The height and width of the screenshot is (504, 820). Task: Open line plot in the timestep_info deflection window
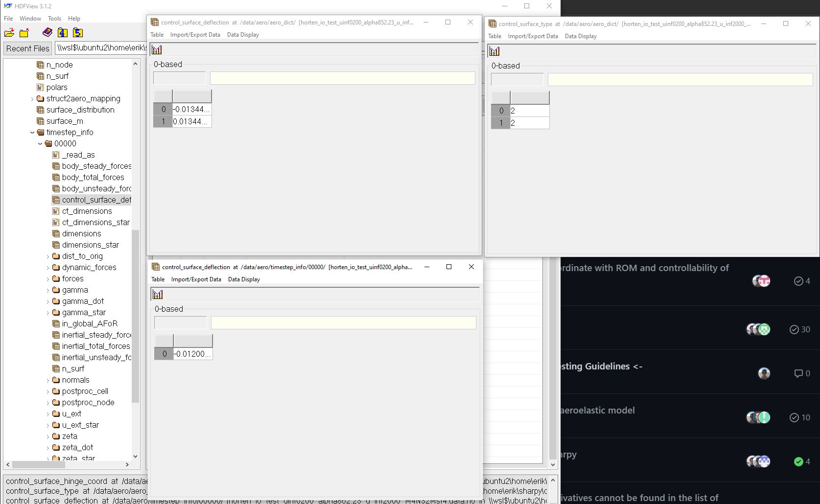tap(158, 294)
